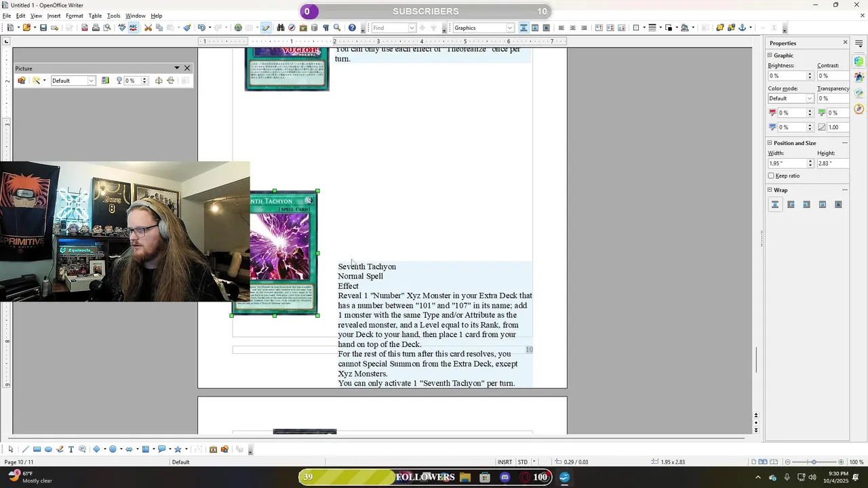Select last wrap option in sidebar Wrap

point(838,204)
